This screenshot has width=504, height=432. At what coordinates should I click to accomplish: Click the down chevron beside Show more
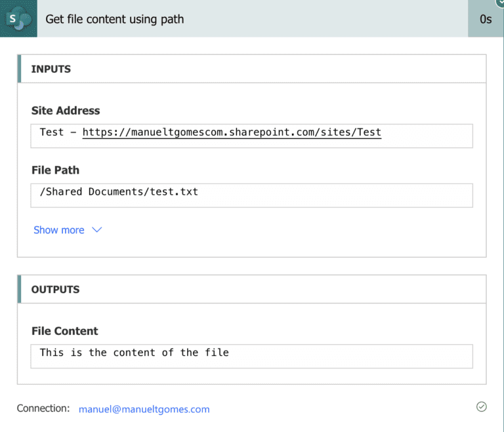click(97, 230)
